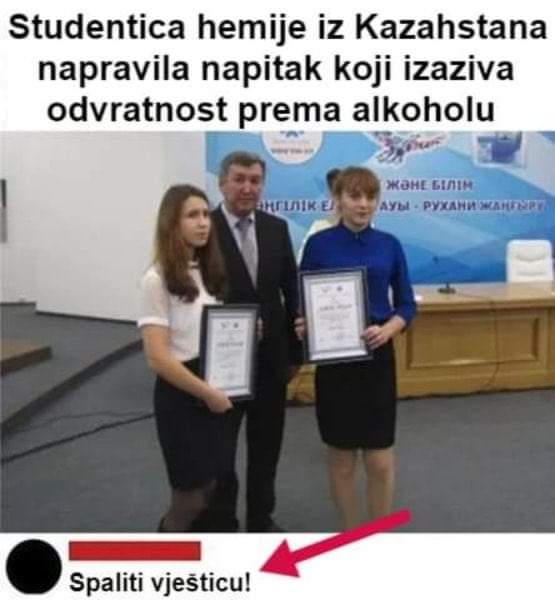Select the redacted red username bar
This screenshot has height=600, width=555.
click(x=135, y=550)
